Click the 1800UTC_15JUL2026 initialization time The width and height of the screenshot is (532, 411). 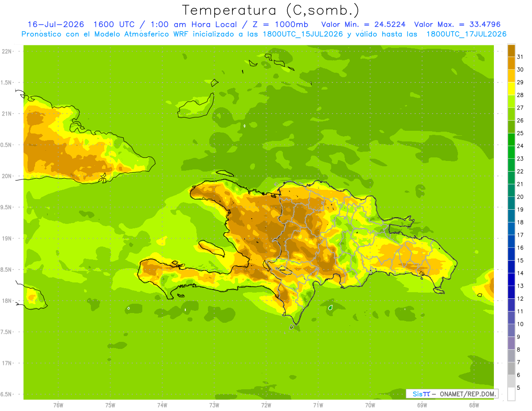[303, 34]
